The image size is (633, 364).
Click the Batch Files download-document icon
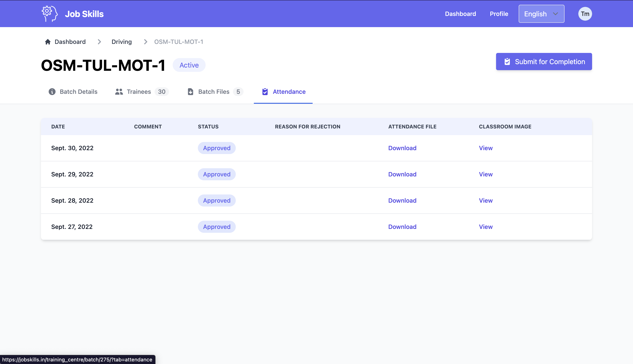190,92
